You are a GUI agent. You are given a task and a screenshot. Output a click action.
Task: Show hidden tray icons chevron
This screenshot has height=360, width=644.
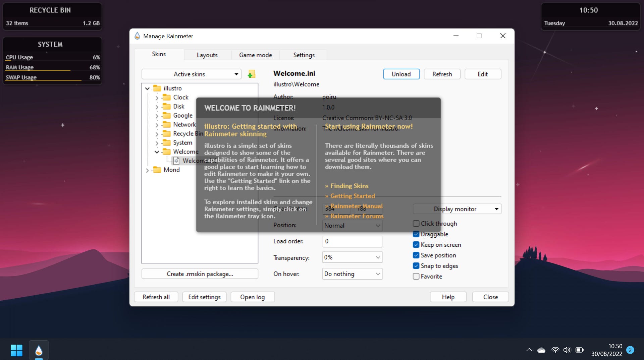click(x=529, y=350)
